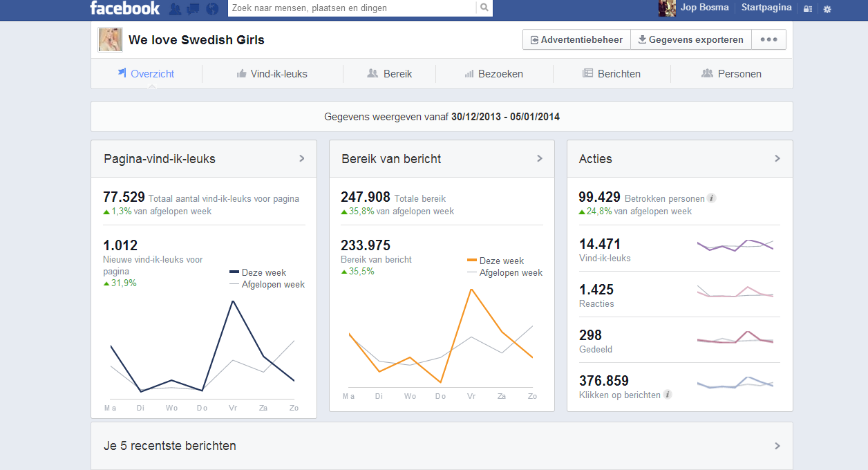Open the Bereik van bericht heading

point(391,159)
